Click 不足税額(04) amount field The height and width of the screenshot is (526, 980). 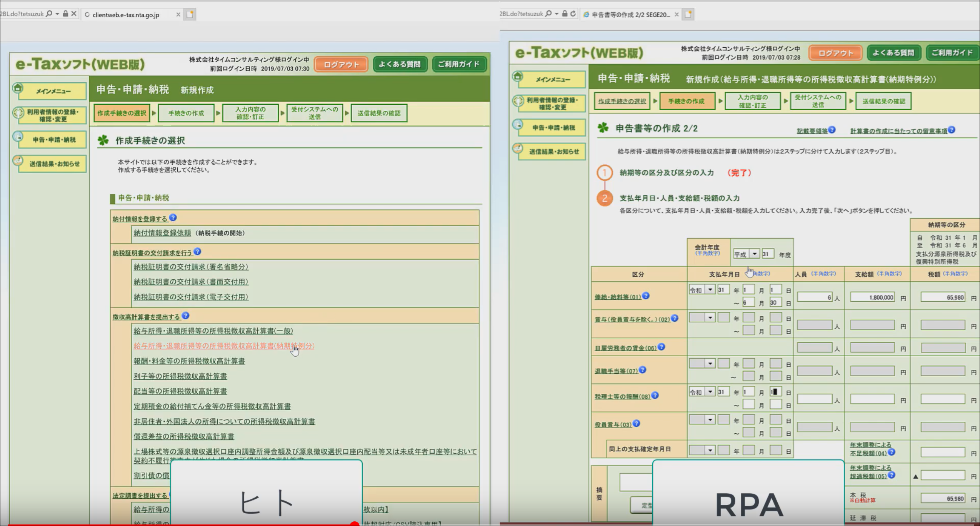[943, 452]
